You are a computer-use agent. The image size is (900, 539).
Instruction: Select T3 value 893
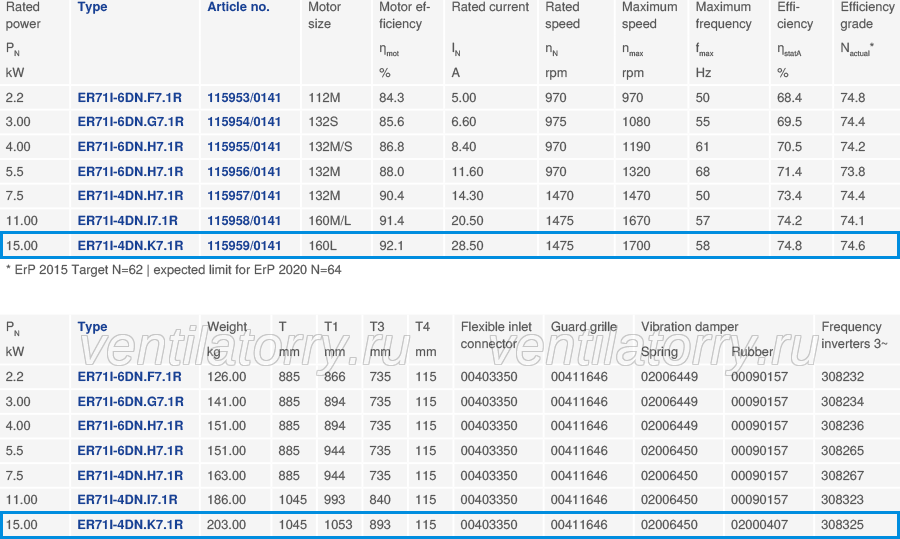pos(380,525)
